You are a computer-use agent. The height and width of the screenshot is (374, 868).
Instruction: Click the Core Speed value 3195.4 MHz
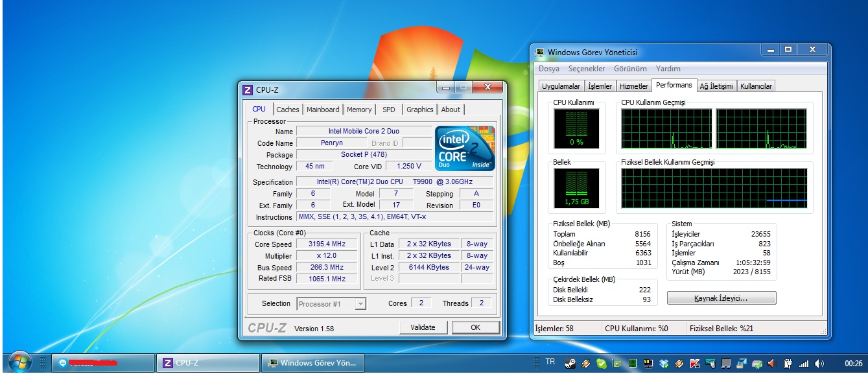pos(327,244)
